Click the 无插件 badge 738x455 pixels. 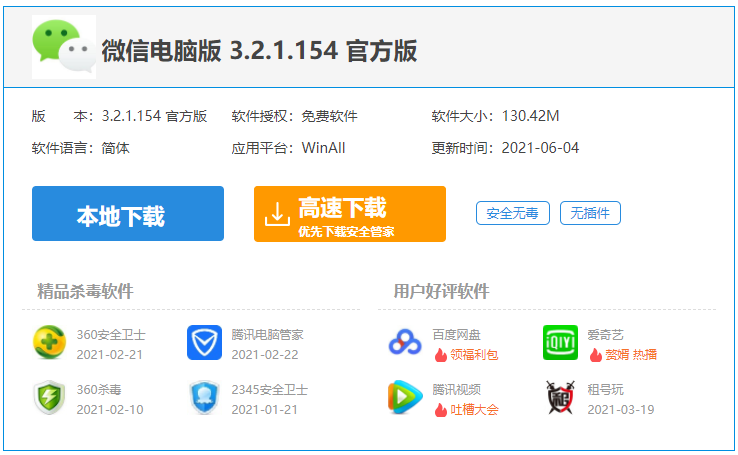(590, 213)
